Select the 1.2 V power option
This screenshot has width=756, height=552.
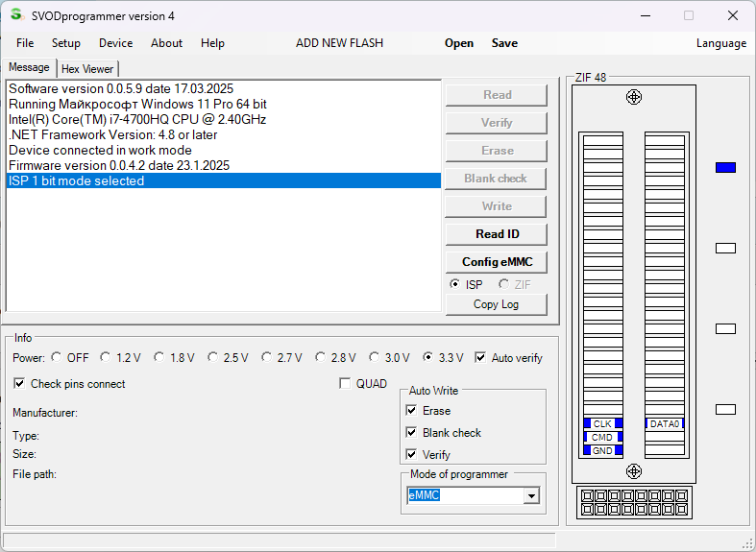[105, 357]
